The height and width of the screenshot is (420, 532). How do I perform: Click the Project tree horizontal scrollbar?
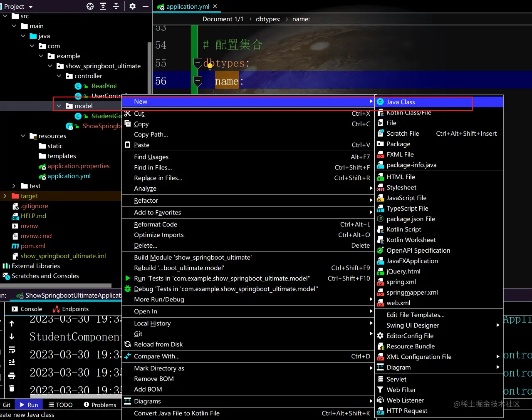point(56,286)
